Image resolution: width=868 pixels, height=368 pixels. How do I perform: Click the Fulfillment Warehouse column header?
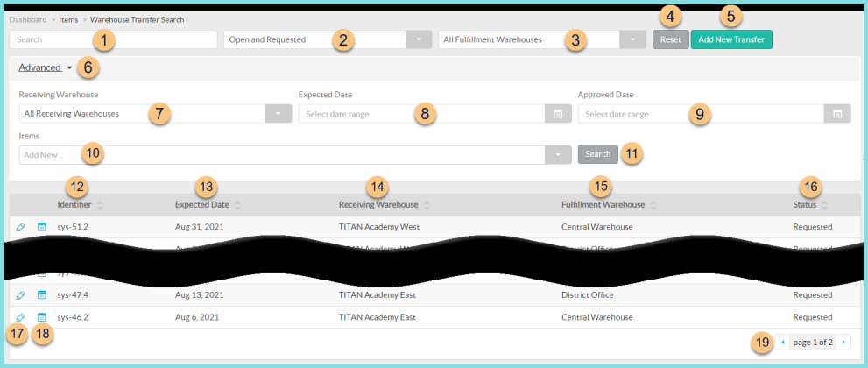(x=603, y=205)
